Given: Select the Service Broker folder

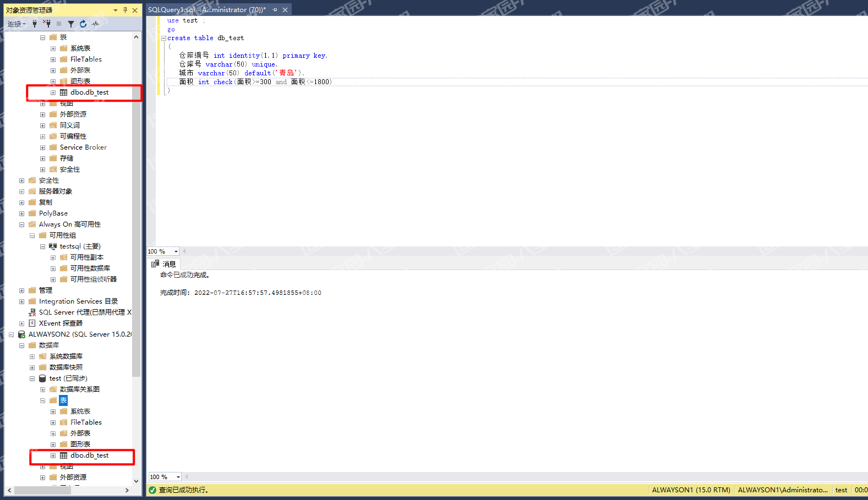Looking at the screenshot, I should click(83, 147).
